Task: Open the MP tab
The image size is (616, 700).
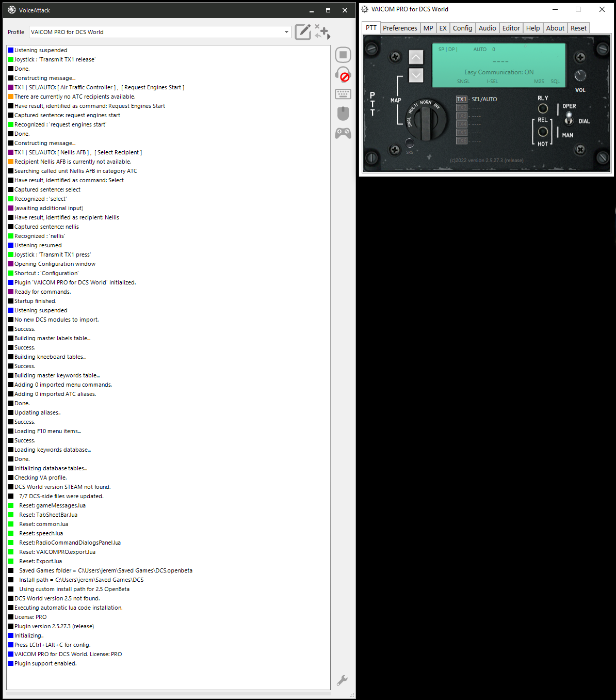Action: point(428,28)
